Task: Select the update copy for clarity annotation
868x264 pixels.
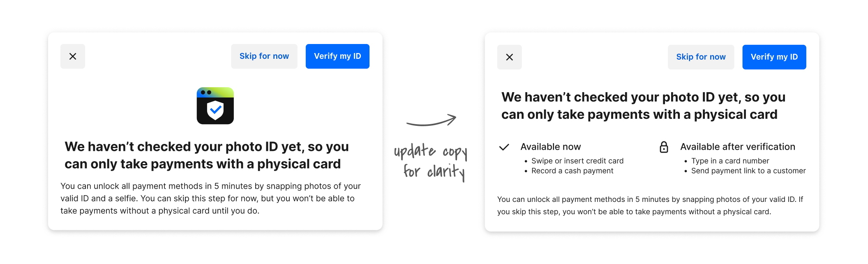Action: pos(432,160)
